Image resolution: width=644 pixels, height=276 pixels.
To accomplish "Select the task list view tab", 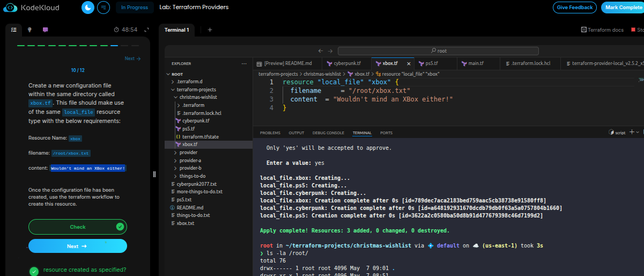I will click(14, 30).
